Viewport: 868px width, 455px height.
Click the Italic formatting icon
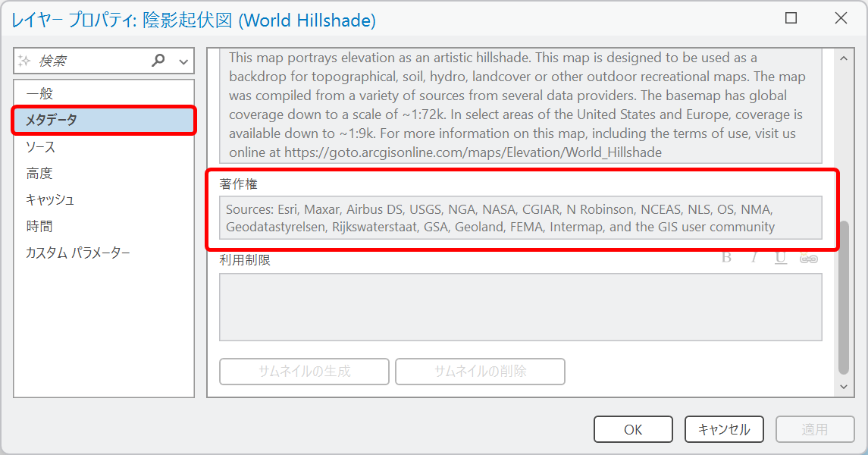tap(754, 258)
